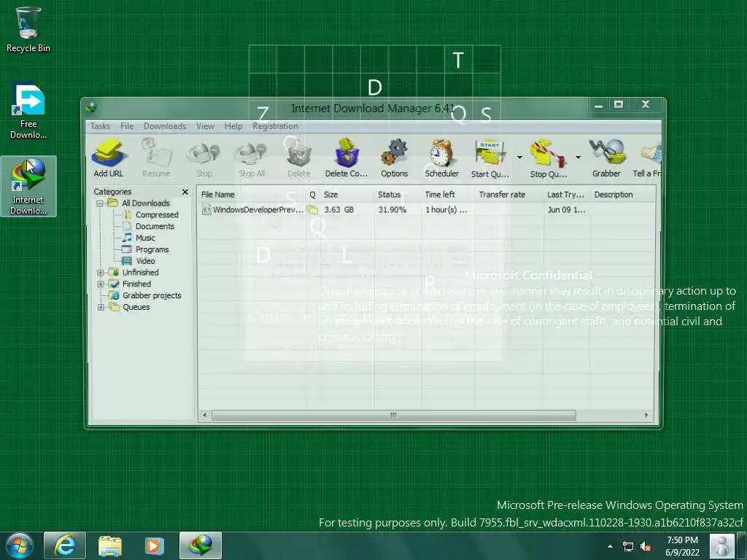Collapse the All Downloads tree node
Screen dimensions: 747x560
coord(100,203)
